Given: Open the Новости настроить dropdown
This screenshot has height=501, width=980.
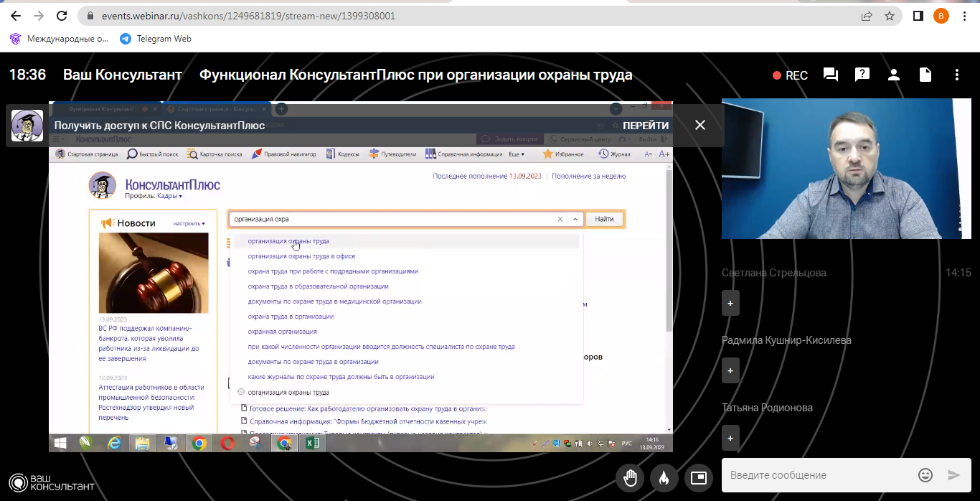Looking at the screenshot, I should (x=189, y=224).
